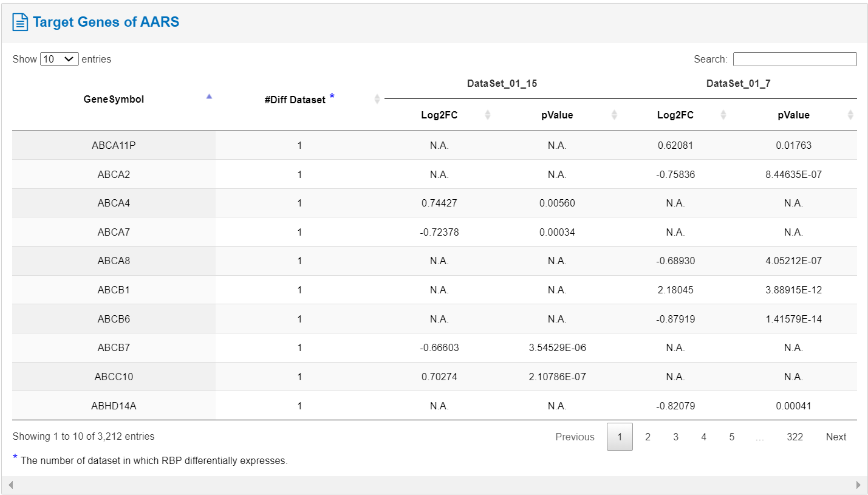Click the horizontal scrollbar left arrow
868x495 pixels.
10,485
